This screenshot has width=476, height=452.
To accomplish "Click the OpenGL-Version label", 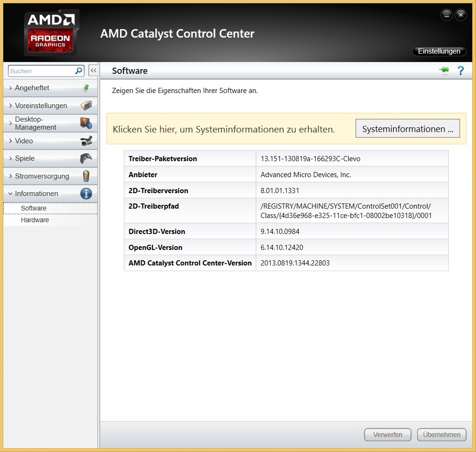I will click(155, 247).
